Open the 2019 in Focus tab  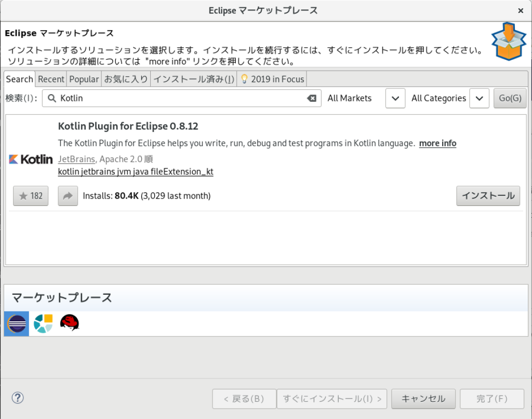coord(272,79)
